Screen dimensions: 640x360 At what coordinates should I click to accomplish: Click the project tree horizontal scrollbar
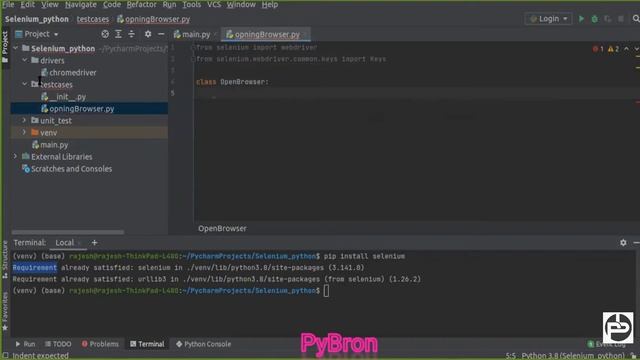coord(68,232)
